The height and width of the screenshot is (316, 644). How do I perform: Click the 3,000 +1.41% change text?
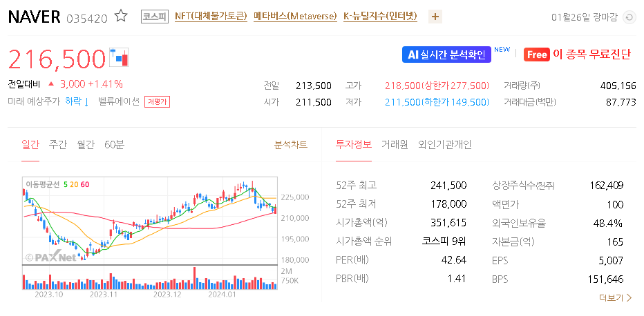[x=91, y=84]
